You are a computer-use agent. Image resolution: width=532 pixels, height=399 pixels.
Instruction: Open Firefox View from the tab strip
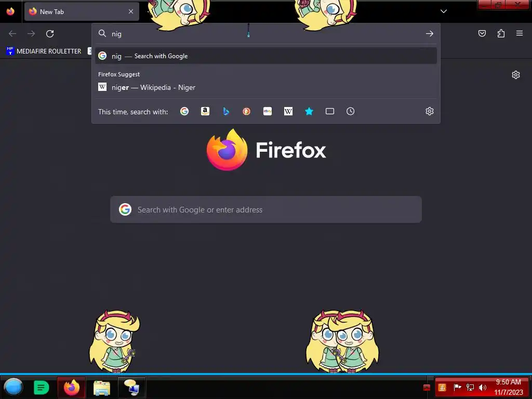(10, 11)
